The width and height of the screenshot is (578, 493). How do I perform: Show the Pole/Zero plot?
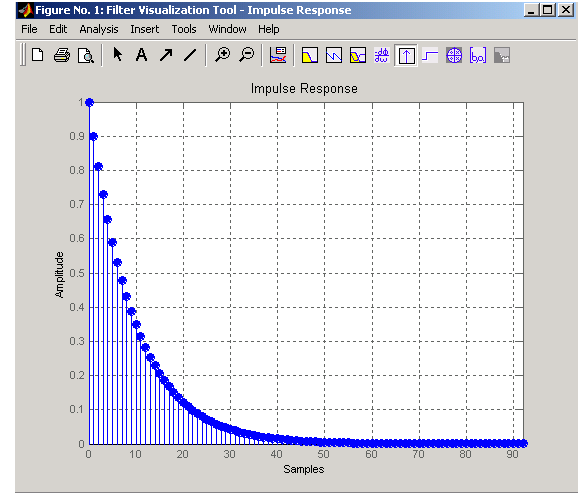tap(454, 56)
